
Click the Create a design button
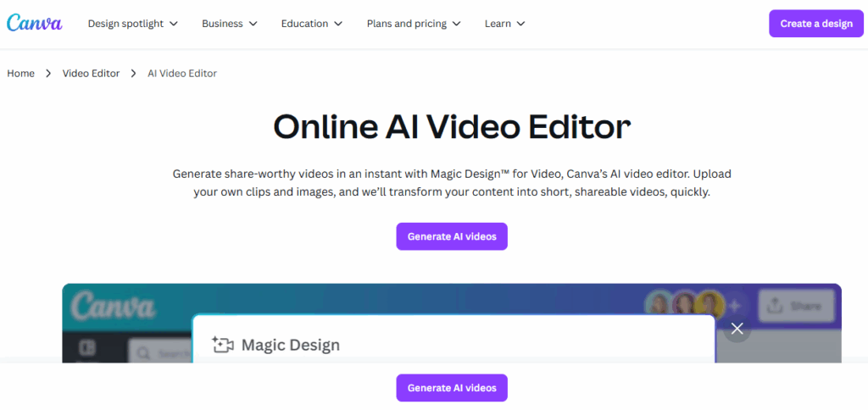click(x=816, y=24)
